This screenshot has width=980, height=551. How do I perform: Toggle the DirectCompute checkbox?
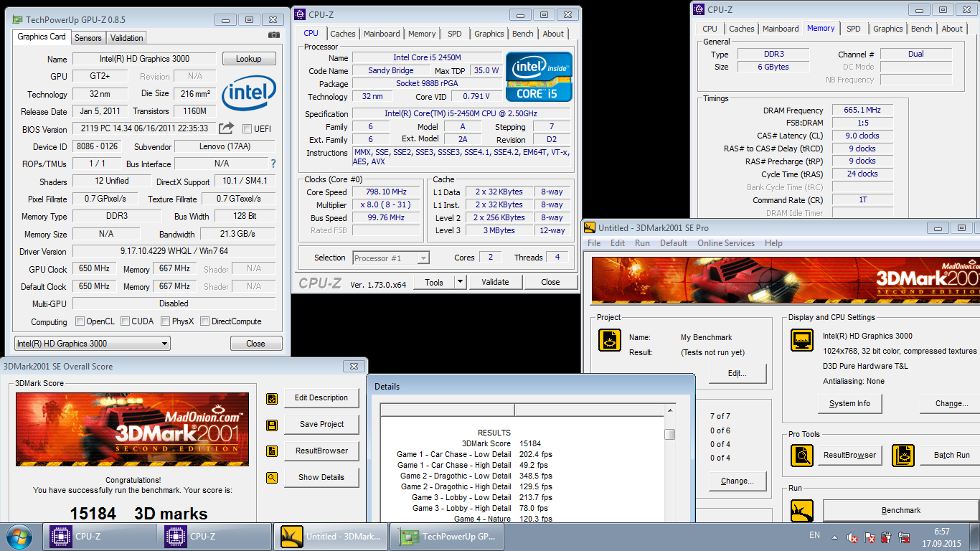point(204,321)
